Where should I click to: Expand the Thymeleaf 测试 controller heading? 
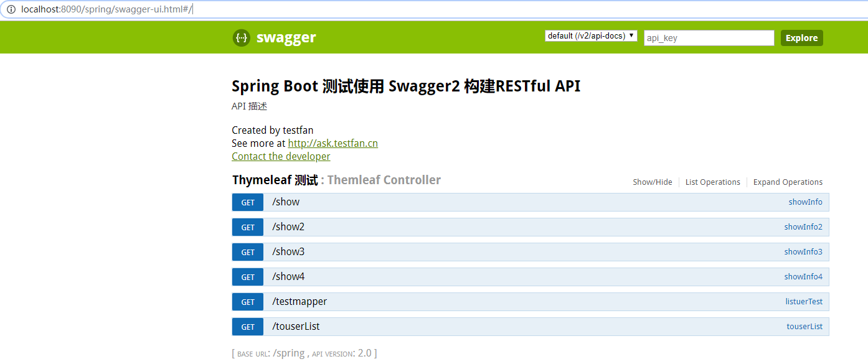[275, 180]
